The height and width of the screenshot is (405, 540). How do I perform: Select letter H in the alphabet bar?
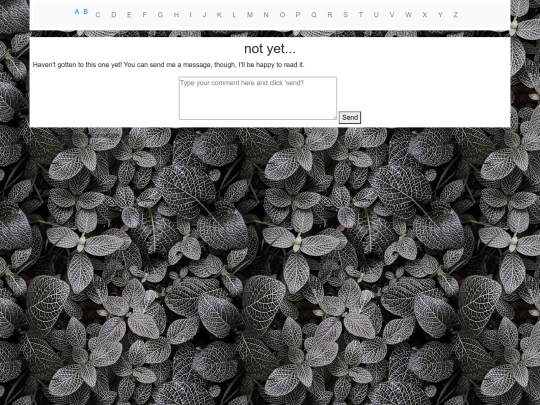point(176,15)
